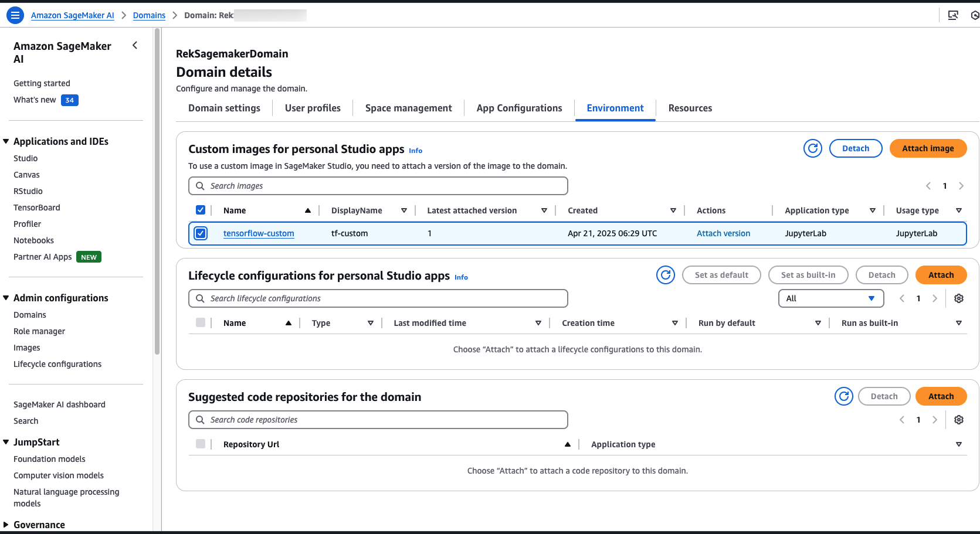Viewport: 980px width, 534px height.
Task: Focus the Search lifecycle configurations field
Action: pyautogui.click(x=378, y=298)
